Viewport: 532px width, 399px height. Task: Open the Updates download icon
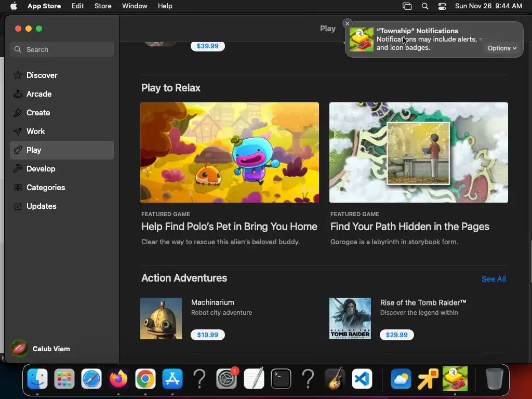[x=18, y=206]
